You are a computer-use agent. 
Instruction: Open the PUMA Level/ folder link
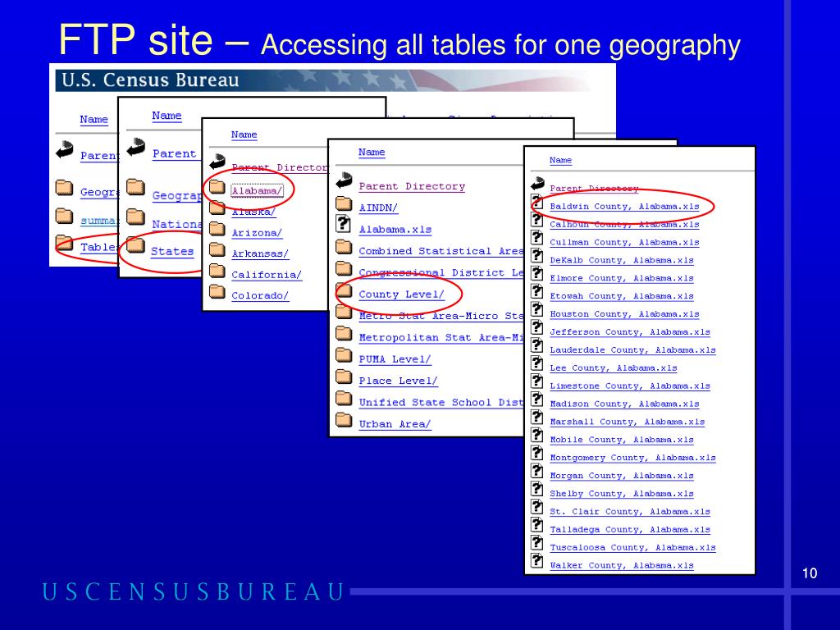pyautogui.click(x=395, y=359)
